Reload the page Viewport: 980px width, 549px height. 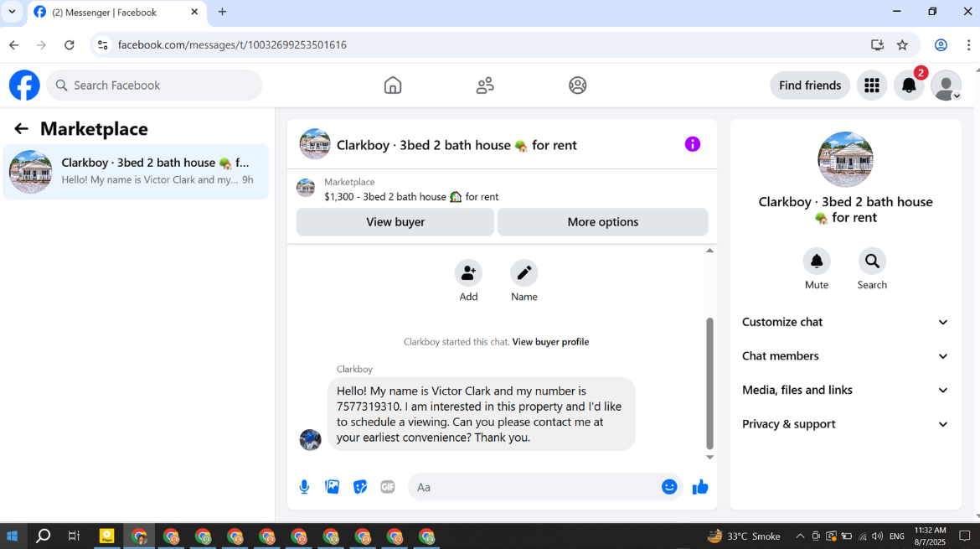pos(70,45)
